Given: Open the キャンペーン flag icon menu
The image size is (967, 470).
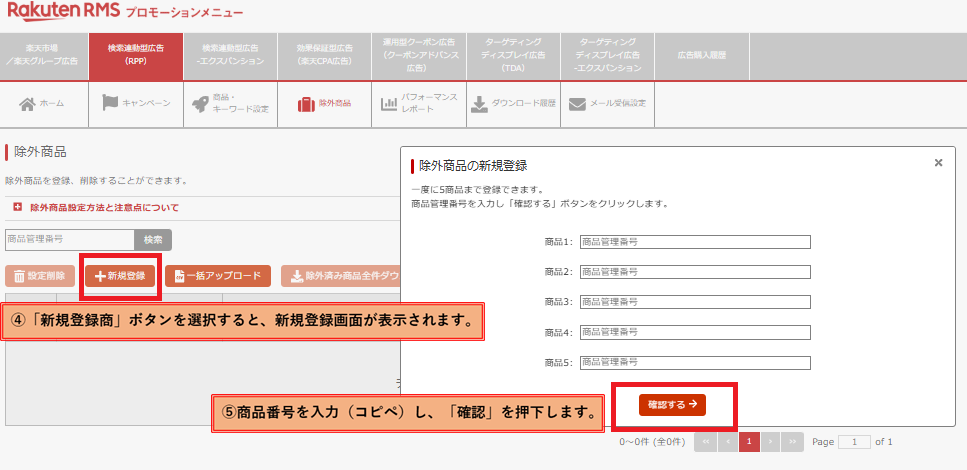Looking at the screenshot, I should 111,104.
